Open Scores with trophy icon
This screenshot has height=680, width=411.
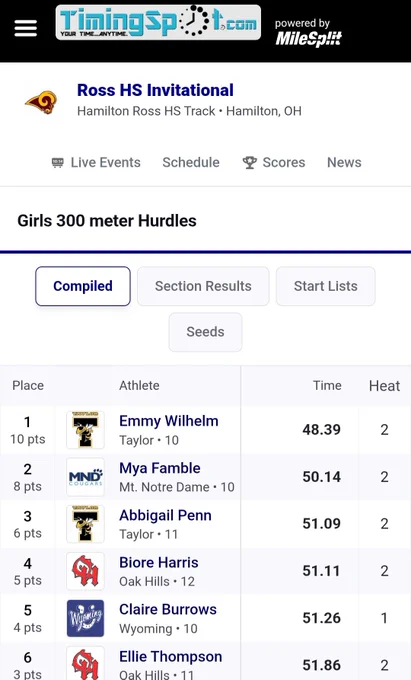tap(274, 162)
